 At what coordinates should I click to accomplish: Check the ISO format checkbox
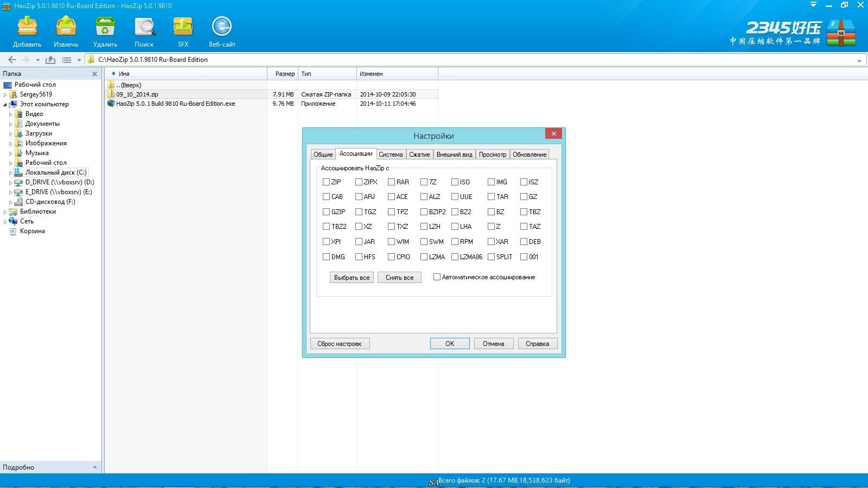click(x=455, y=182)
